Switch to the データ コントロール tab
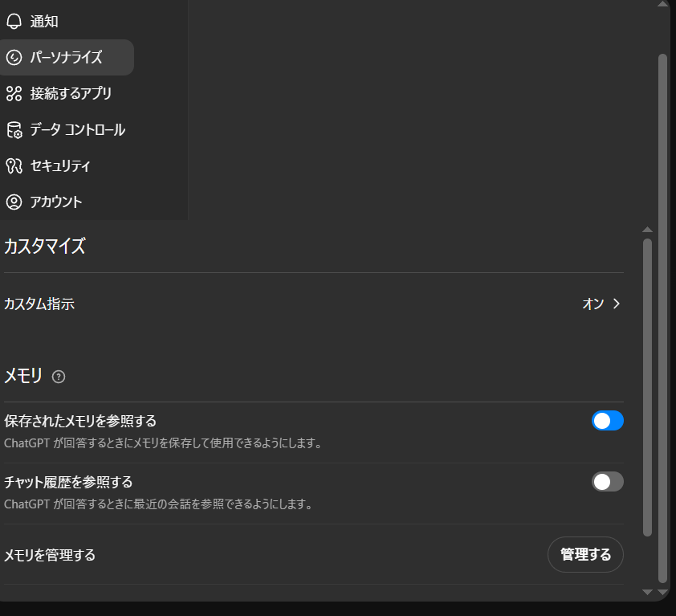Viewport: 676px width, 616px height. [x=67, y=130]
